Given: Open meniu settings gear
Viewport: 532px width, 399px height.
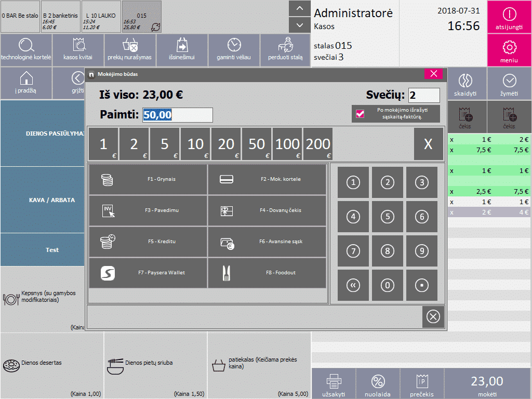Looking at the screenshot, I should (x=509, y=51).
